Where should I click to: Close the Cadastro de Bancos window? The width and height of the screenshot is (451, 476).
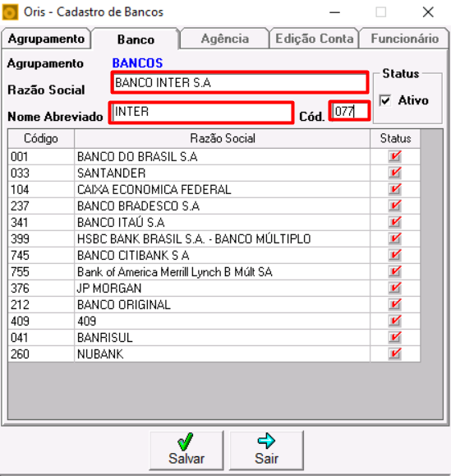(x=428, y=12)
